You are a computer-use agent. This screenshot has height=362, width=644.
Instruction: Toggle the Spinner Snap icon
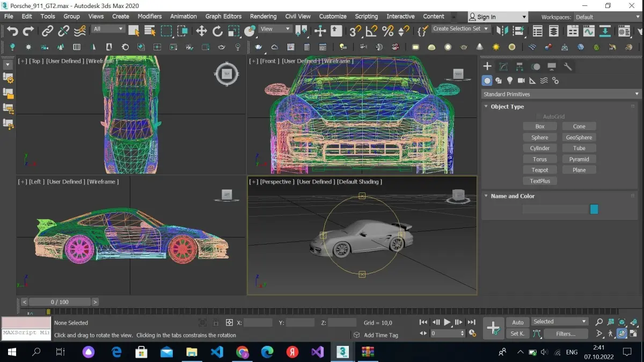coord(404,31)
